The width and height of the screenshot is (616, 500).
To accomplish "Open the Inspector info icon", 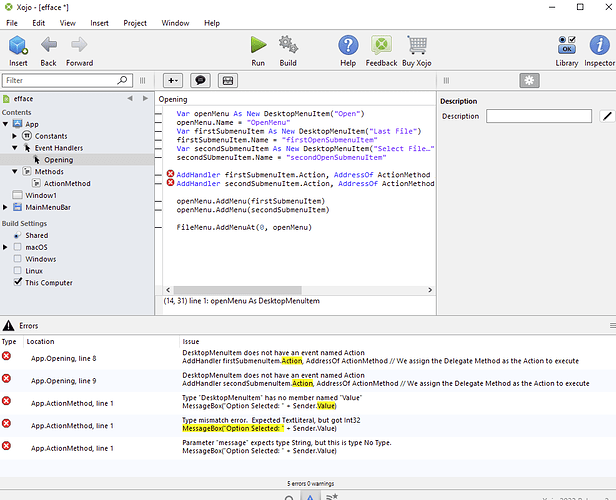I will [x=599, y=45].
